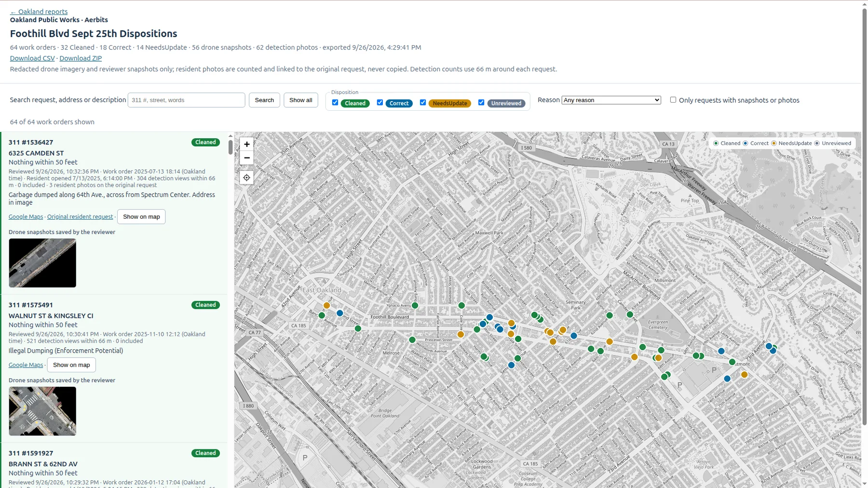Click Cleaned badge on request #1591927
The width and height of the screenshot is (868, 488).
(205, 453)
